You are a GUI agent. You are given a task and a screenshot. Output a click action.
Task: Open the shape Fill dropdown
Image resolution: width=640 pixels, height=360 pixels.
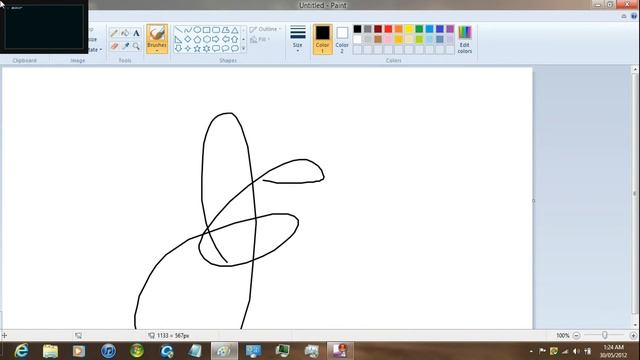coord(260,40)
